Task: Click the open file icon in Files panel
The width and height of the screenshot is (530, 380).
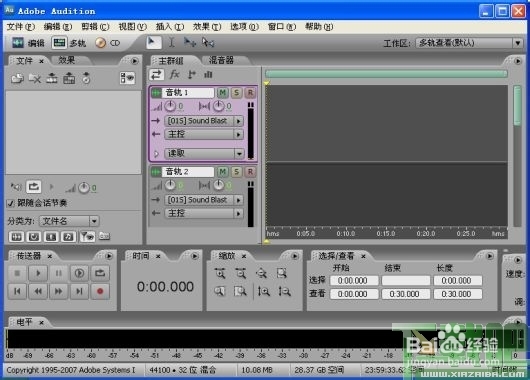Action: 17,78
